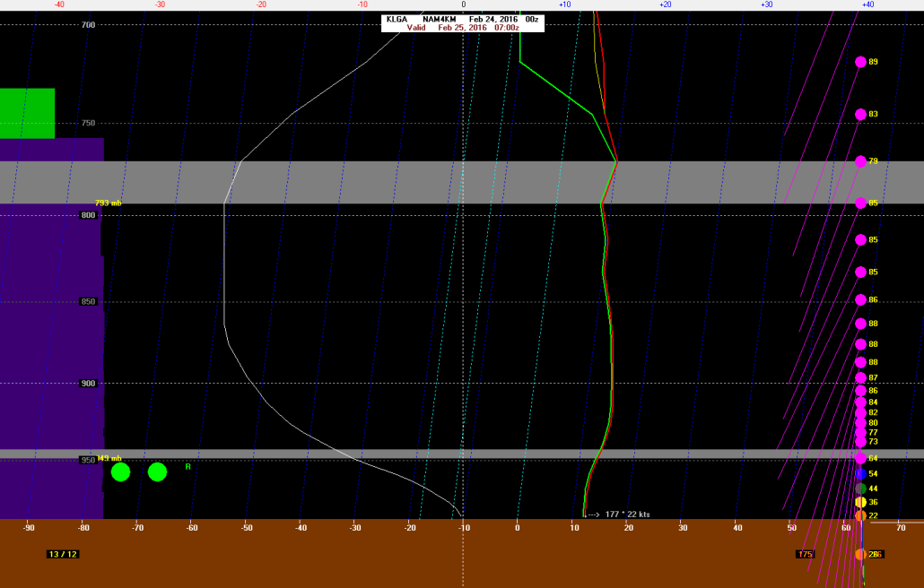Click the green R indicator near 949 mb
This screenshot has width=924, height=588.
coord(187,467)
